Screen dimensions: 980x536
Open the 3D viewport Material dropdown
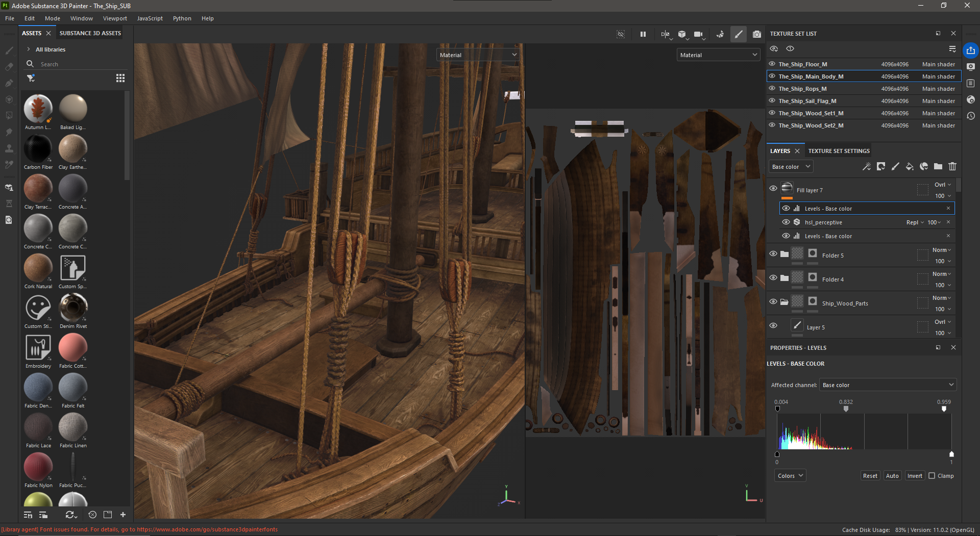pos(478,55)
